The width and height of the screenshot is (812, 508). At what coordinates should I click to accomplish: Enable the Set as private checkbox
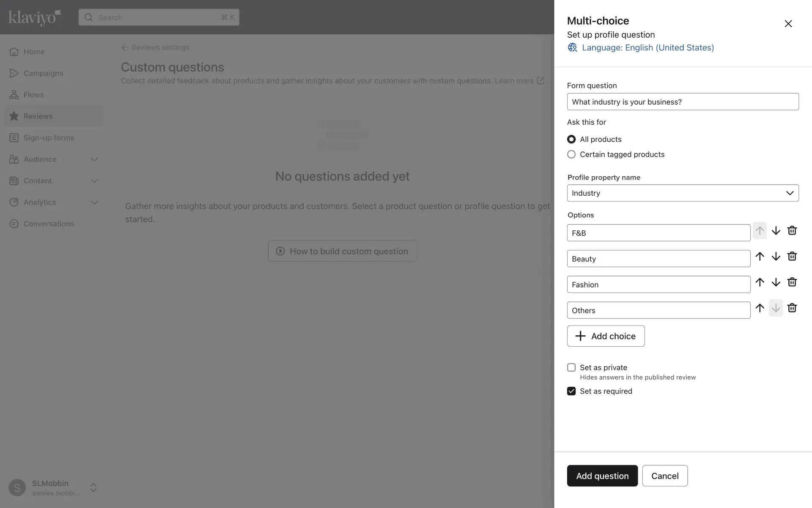(571, 367)
